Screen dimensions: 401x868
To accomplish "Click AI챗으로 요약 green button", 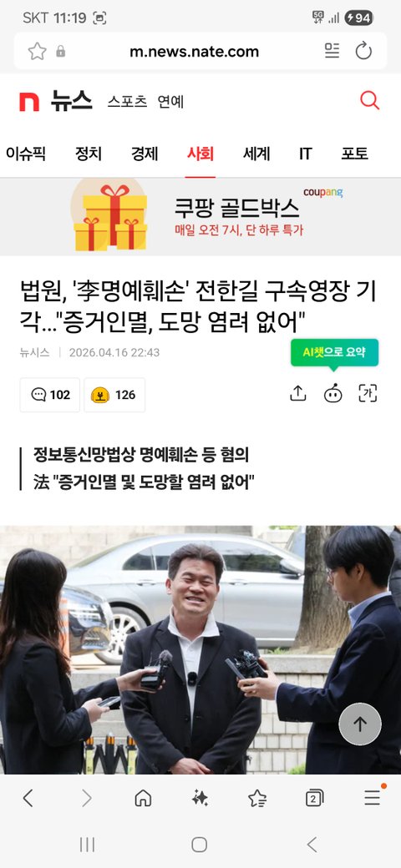I will coord(334,352).
